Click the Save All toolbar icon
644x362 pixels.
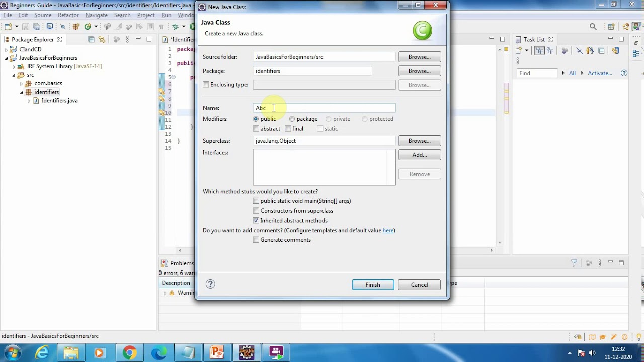click(36, 27)
